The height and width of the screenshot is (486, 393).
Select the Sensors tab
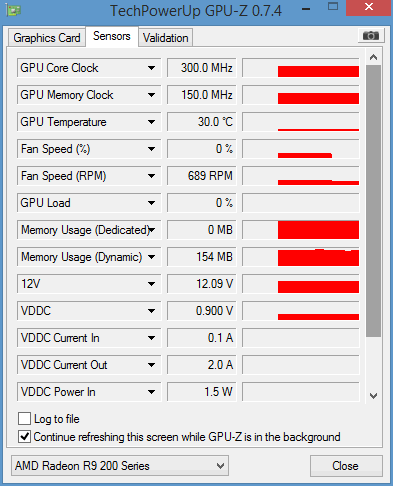112,36
